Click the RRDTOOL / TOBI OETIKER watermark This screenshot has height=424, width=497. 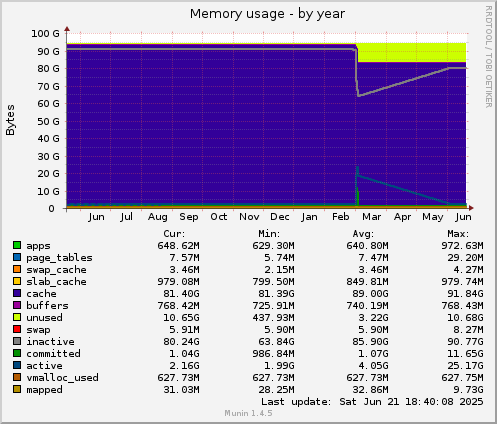(x=489, y=57)
